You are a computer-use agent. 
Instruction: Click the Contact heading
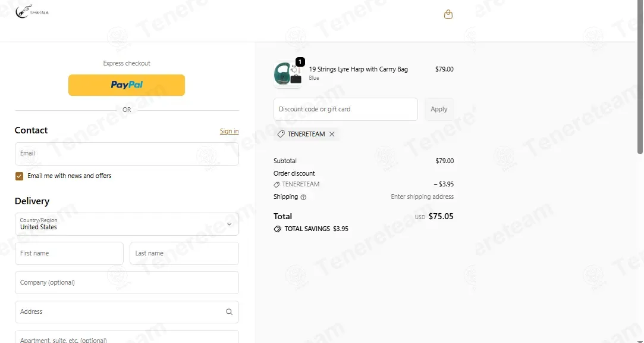click(31, 130)
